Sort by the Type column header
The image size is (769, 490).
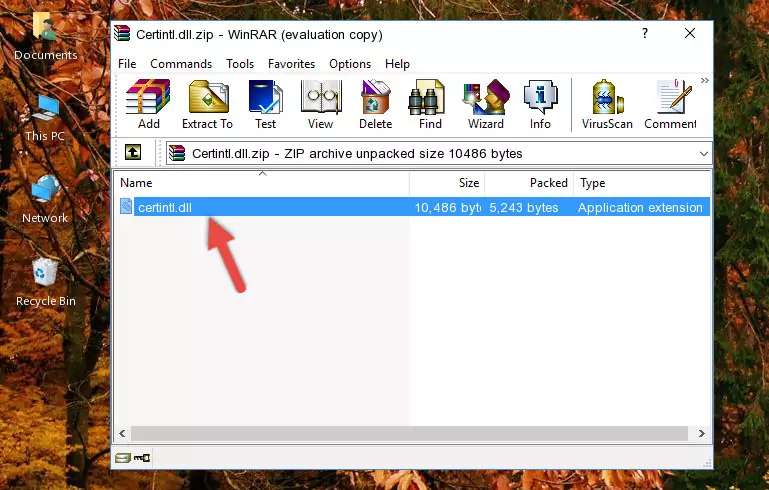coord(641,183)
